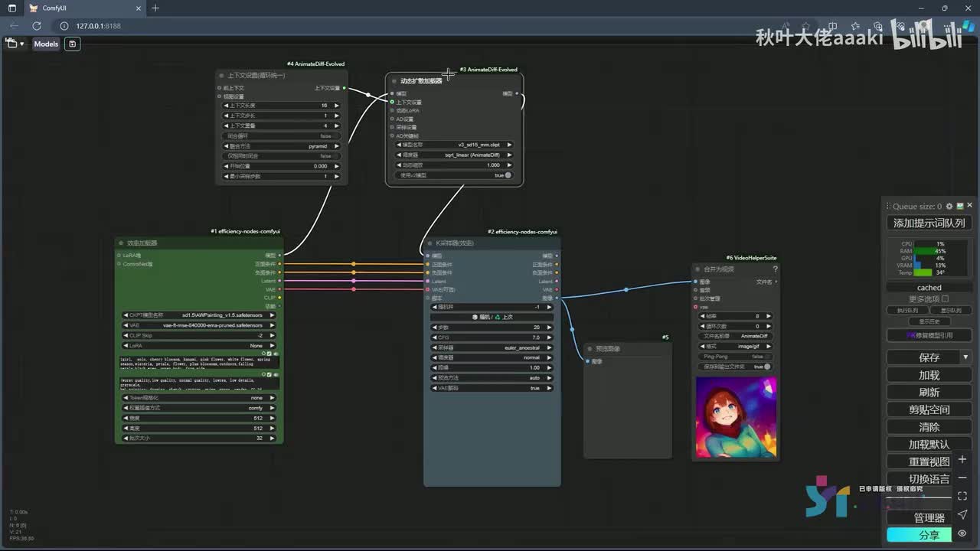Toggle 使用v2模型 switch in 动态扩散加载器
Screen dimensions: 980x551
click(x=508, y=175)
